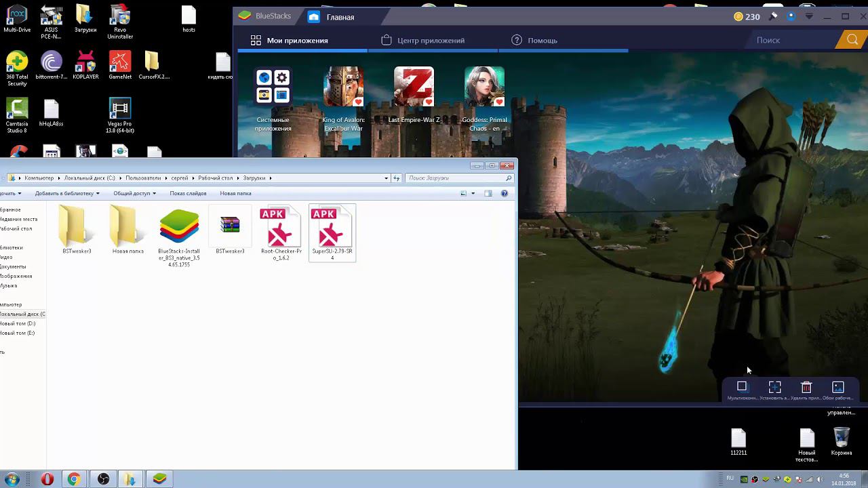This screenshot has height=488, width=868.
Task: Click Установить apk icon in BlueStacks
Action: point(774,390)
